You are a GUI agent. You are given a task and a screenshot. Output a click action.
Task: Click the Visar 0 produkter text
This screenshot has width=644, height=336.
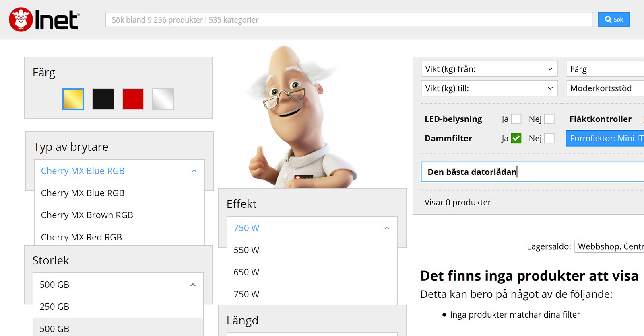click(458, 202)
